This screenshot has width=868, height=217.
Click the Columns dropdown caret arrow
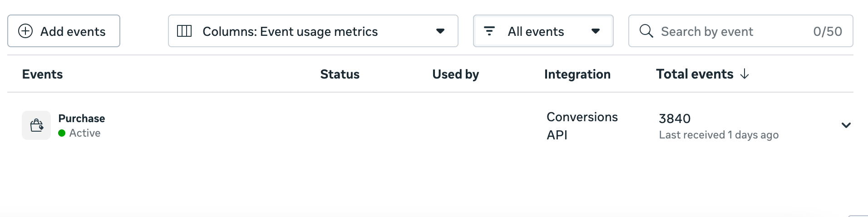(440, 31)
